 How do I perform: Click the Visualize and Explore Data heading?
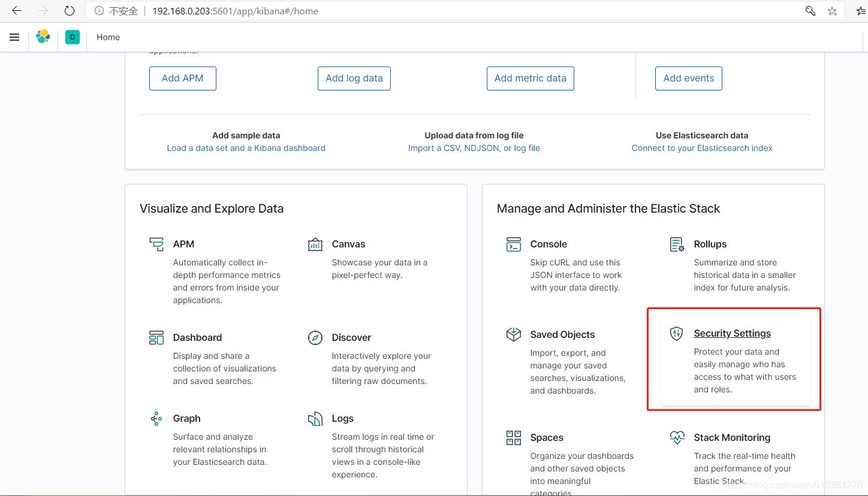212,208
